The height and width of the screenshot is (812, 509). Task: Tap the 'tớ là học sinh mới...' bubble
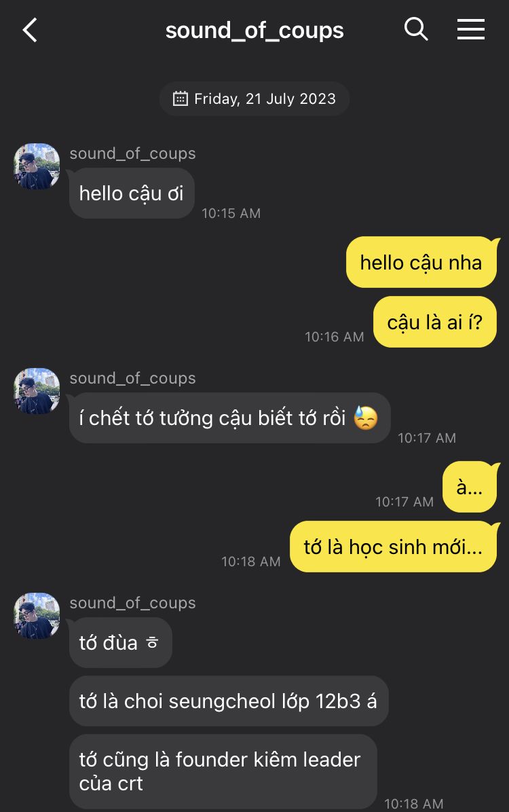393,547
